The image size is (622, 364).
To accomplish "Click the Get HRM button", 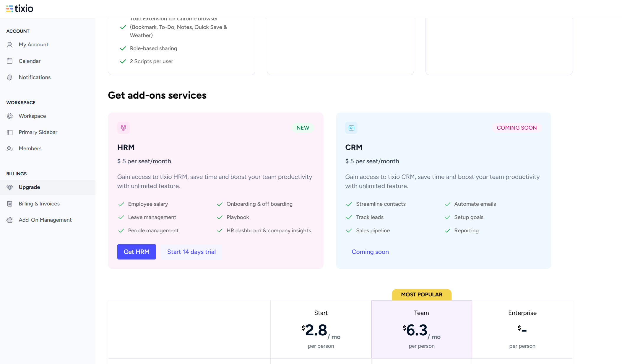I will point(137,252).
